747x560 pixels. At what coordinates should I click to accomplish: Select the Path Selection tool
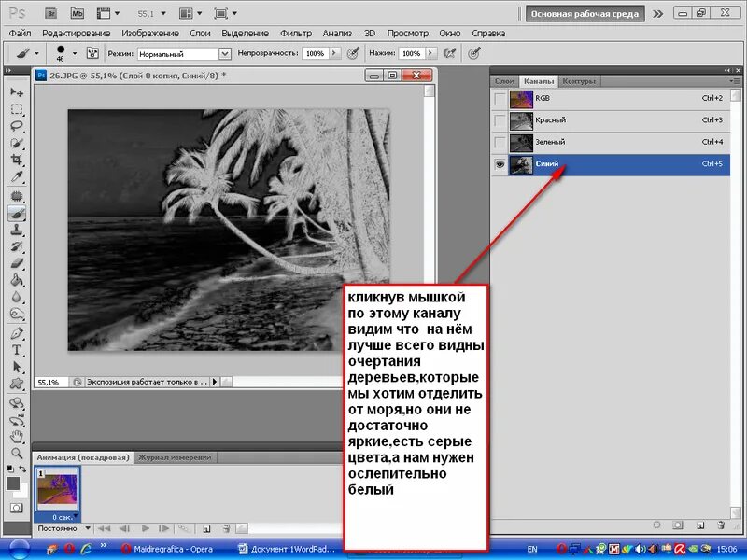pos(17,367)
